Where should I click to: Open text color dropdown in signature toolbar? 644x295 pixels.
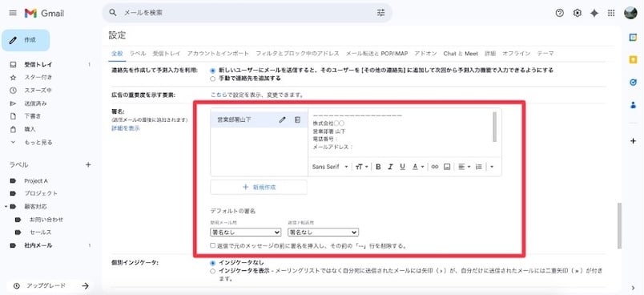(418, 167)
